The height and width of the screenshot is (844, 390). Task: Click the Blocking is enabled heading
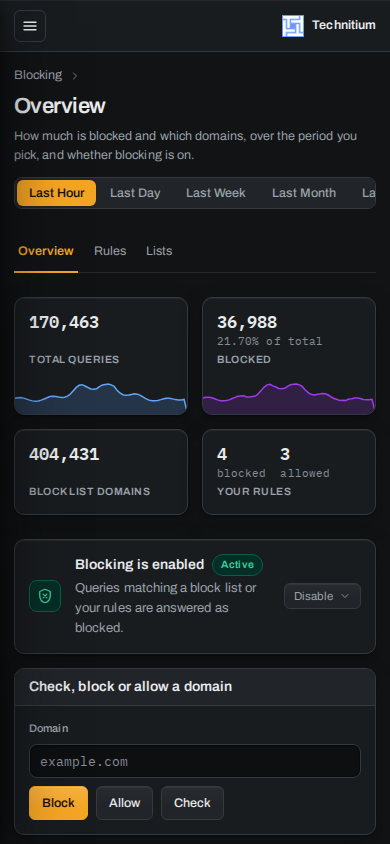140,564
